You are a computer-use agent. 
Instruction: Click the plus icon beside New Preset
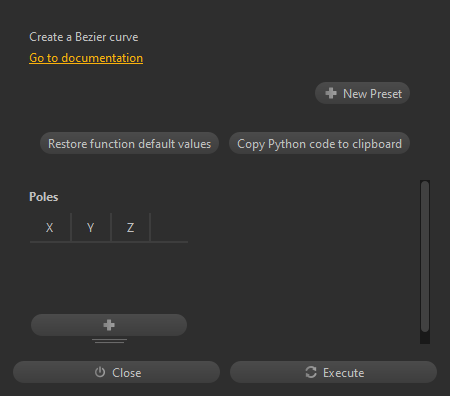331,93
